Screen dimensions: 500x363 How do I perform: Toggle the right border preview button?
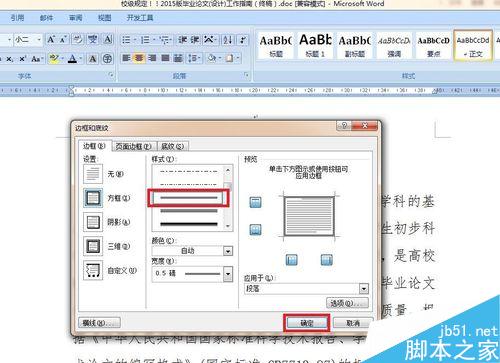327,260
